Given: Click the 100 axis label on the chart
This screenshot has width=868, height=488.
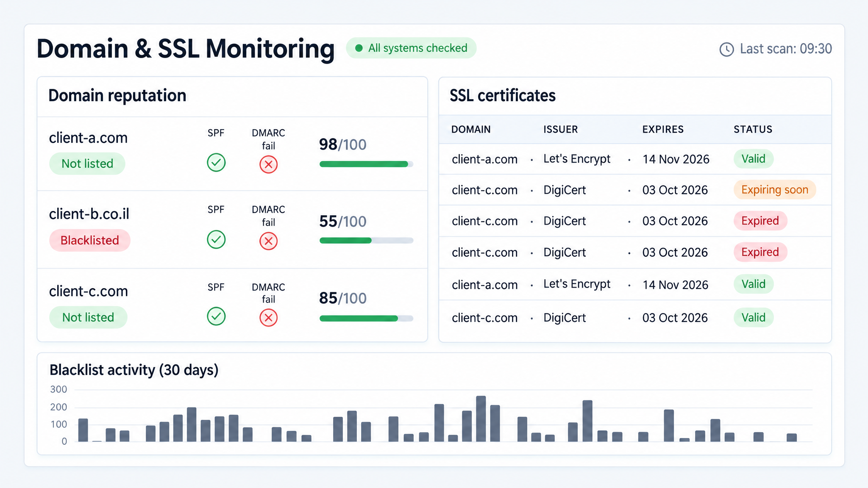Looking at the screenshot, I should (x=58, y=424).
